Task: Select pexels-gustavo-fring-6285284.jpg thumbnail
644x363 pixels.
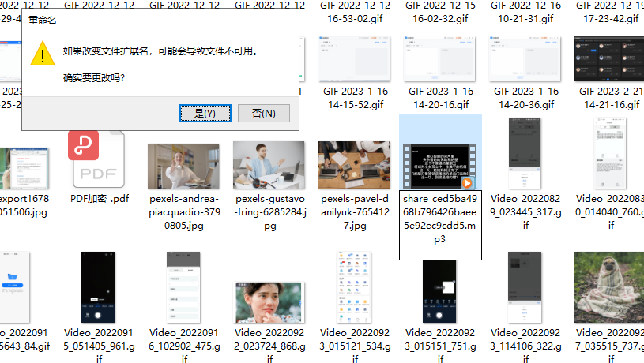Action: 269,165
